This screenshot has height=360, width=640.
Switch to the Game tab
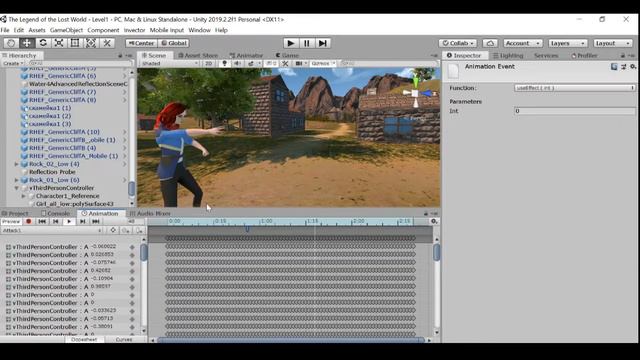coord(287,55)
